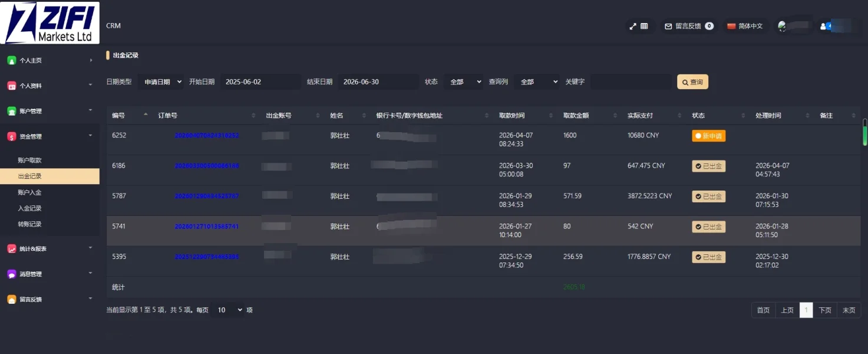Open the 日期类型 申请日期 dropdown
The width and height of the screenshot is (868, 354).
161,82
